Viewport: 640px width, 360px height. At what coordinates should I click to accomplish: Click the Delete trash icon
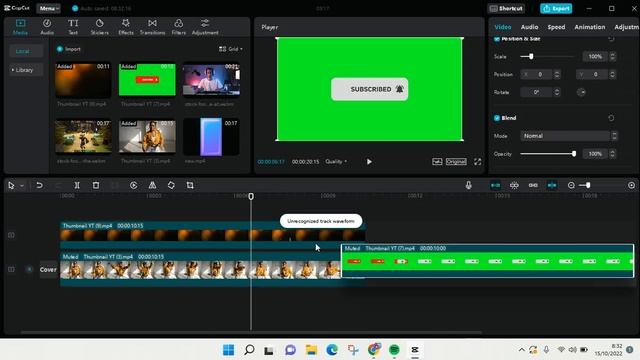pyautogui.click(x=96, y=185)
